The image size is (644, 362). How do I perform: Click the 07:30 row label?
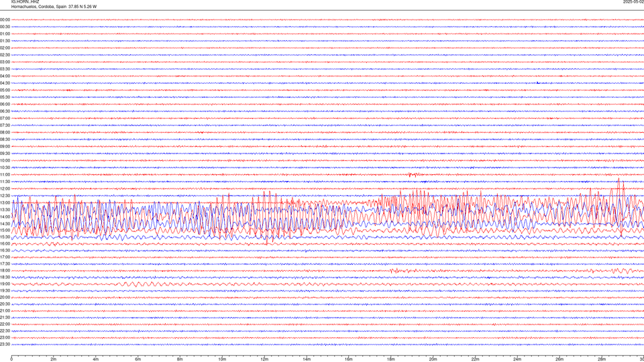pos(5,125)
